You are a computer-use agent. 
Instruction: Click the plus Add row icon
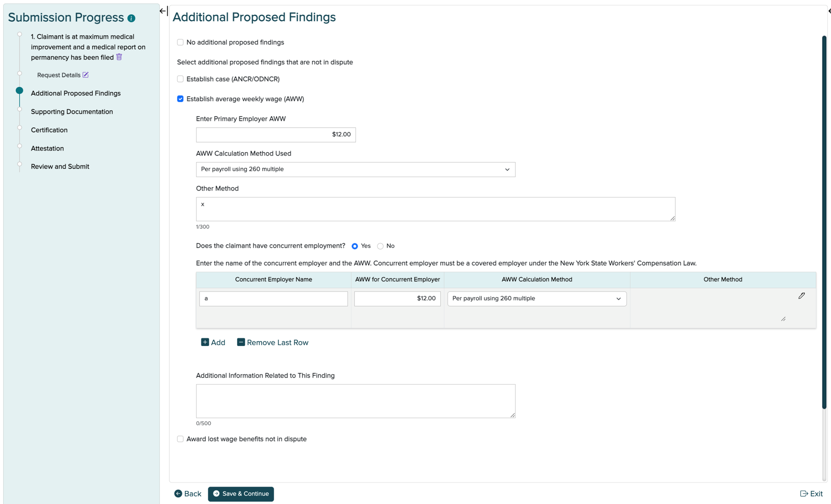click(x=205, y=342)
